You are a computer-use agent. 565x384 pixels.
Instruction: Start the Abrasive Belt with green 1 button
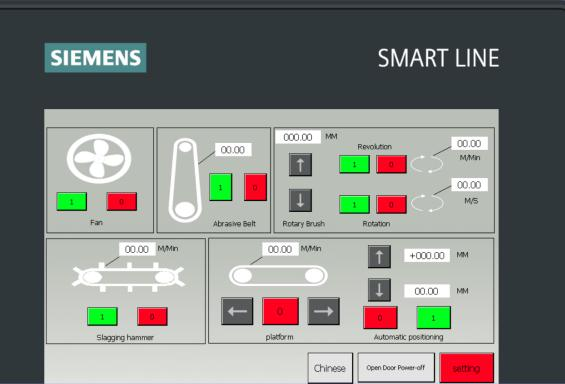coord(221,187)
